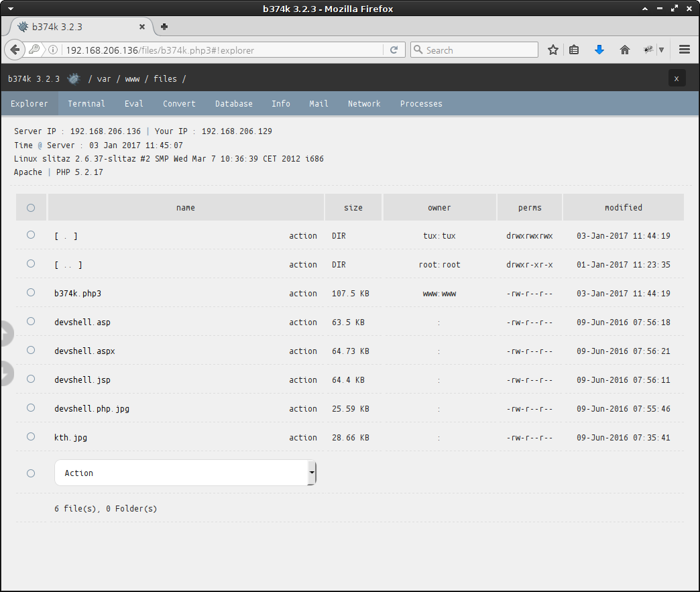This screenshot has height=592, width=700.
Task: Click the search magnifier icon in the search box
Action: (x=418, y=50)
